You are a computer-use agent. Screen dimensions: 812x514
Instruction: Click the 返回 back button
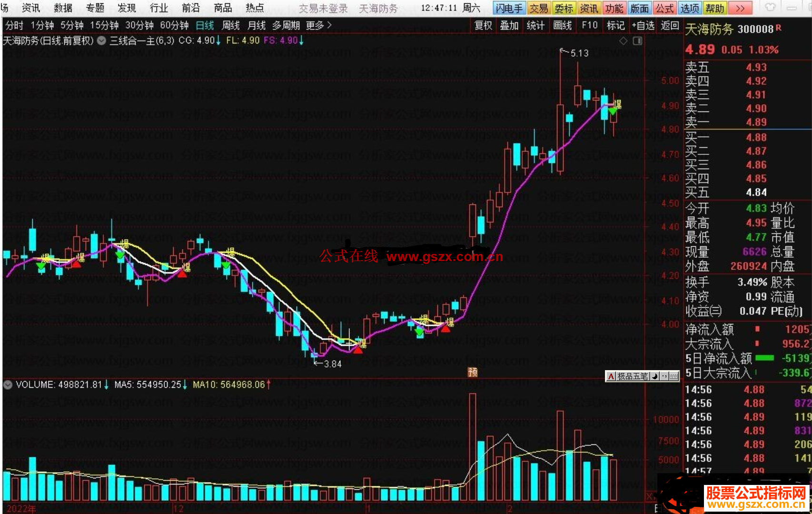(670, 25)
